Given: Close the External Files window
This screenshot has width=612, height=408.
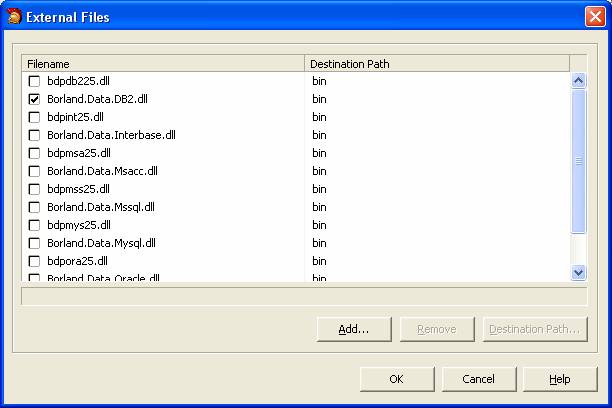Looking at the screenshot, I should (x=595, y=17).
